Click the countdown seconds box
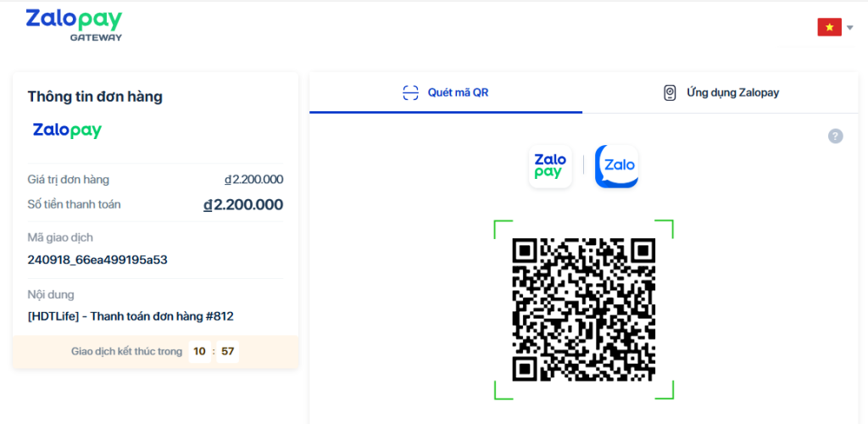868x424 pixels. point(227,351)
